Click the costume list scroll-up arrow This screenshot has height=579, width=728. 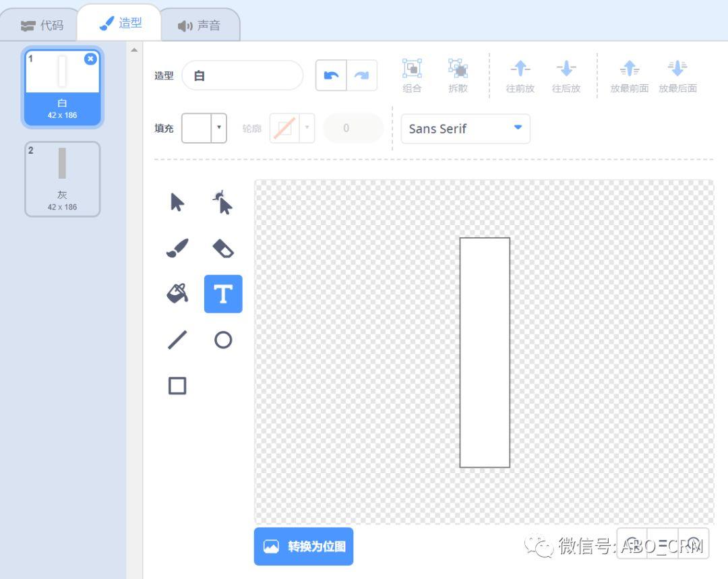pyautogui.click(x=134, y=50)
